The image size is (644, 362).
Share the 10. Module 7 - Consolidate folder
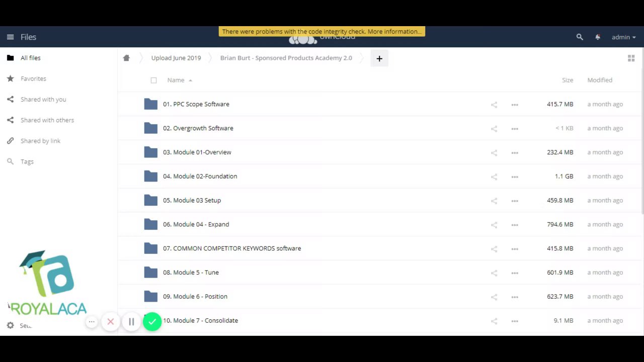point(494,321)
